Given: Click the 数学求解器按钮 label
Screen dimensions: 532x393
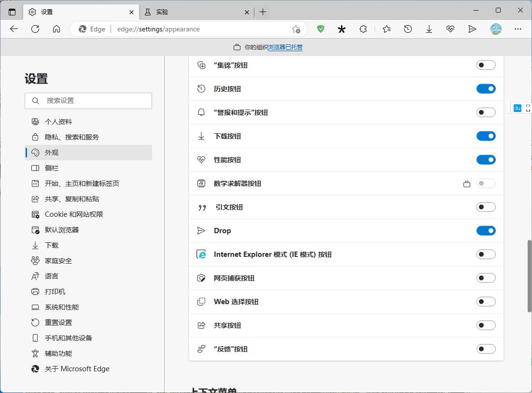Looking at the screenshot, I should pos(238,183).
